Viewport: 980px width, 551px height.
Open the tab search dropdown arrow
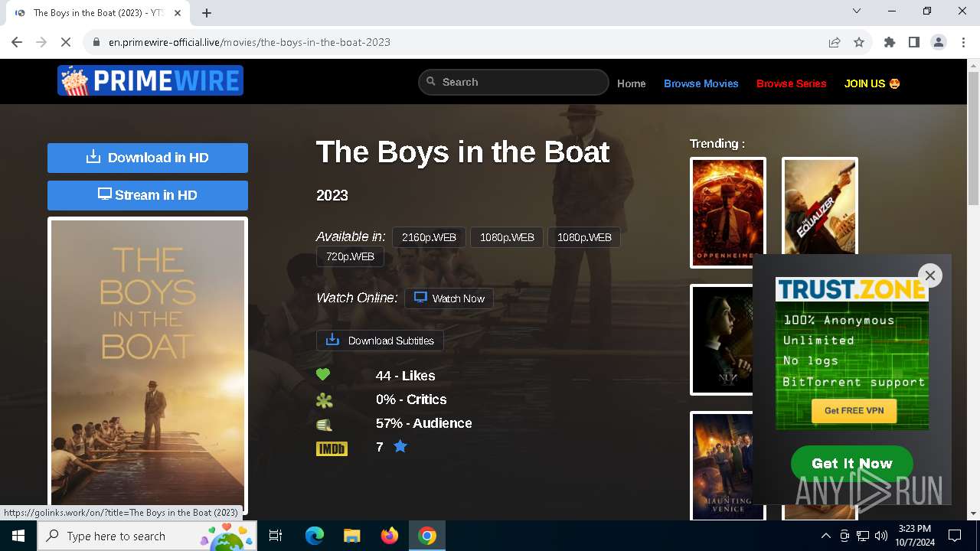[857, 11]
